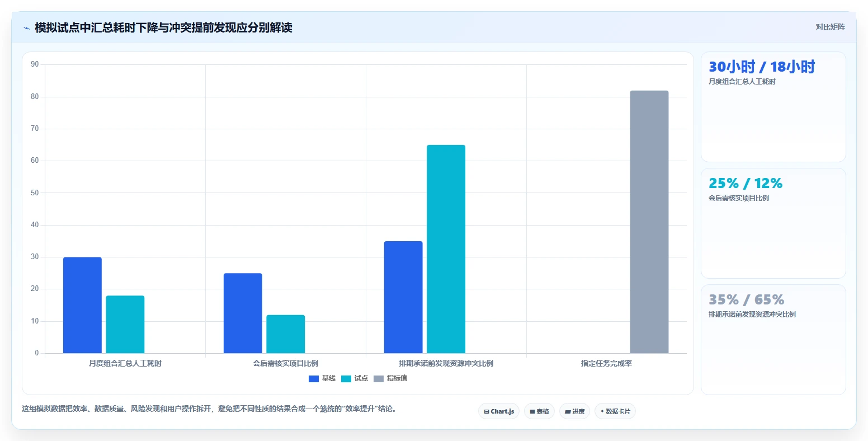Image resolution: width=868 pixels, height=441 pixels.
Task: Select the Chart.js pill button
Action: [x=499, y=411]
